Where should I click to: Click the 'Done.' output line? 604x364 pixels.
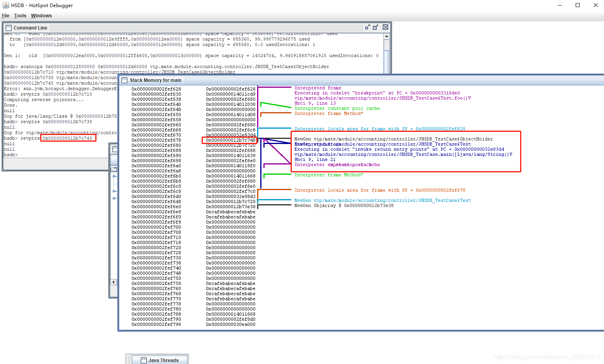click(x=11, y=105)
